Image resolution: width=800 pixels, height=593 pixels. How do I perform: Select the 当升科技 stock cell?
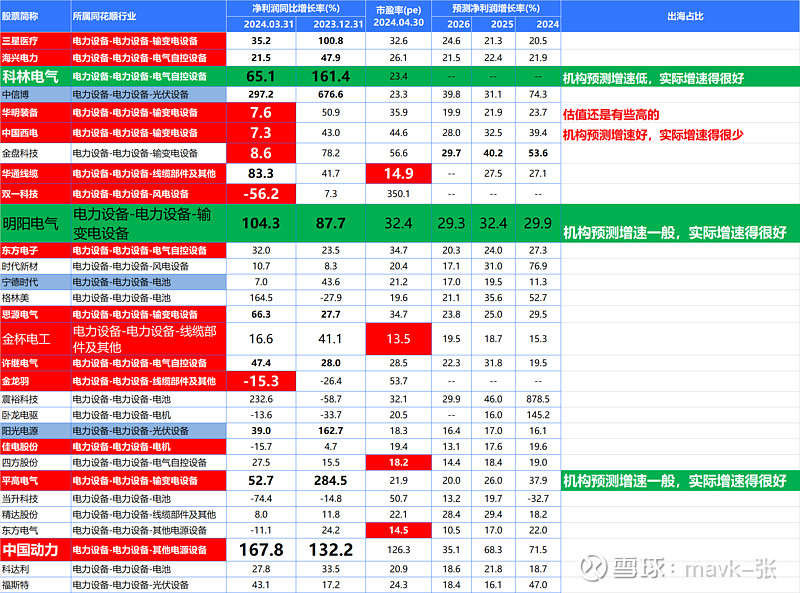[x=35, y=499]
